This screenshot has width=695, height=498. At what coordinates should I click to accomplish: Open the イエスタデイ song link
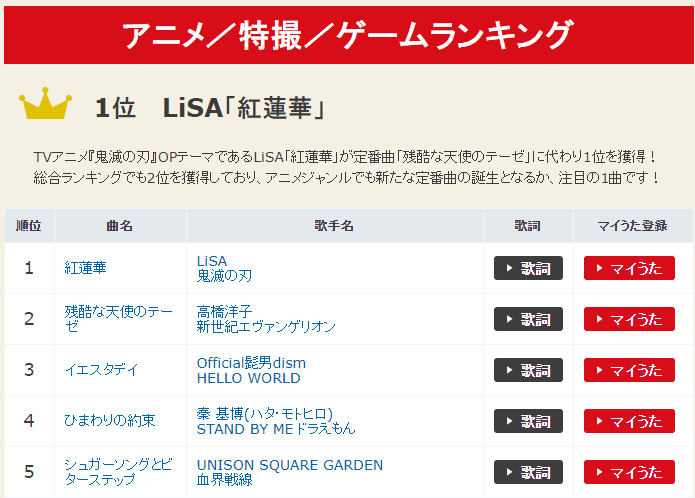102,370
